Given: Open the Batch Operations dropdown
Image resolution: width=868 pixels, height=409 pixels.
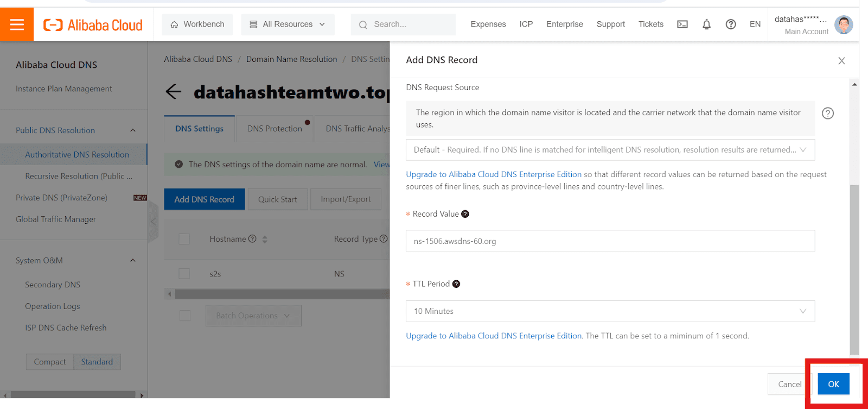Looking at the screenshot, I should (253, 316).
